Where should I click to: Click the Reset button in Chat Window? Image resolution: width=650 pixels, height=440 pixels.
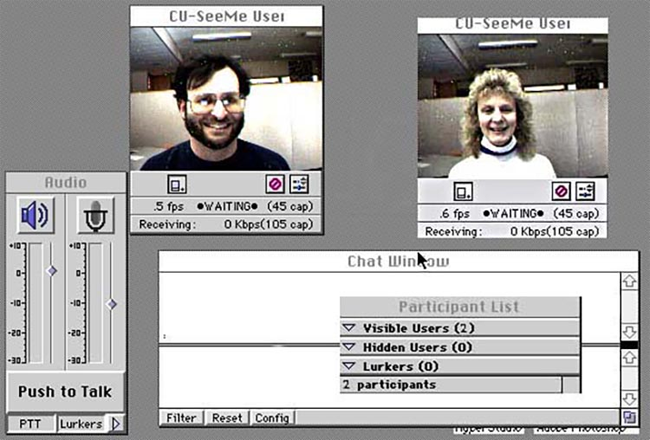coord(227,418)
